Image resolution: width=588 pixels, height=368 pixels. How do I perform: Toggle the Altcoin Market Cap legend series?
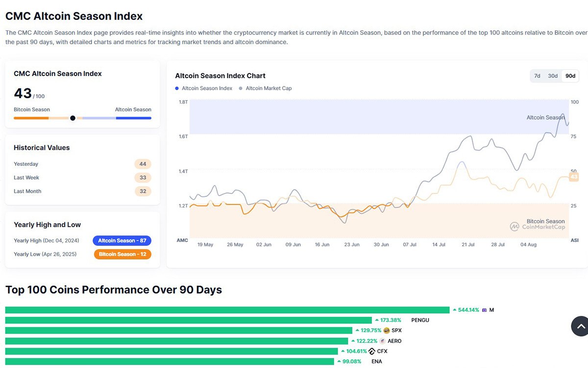click(265, 88)
